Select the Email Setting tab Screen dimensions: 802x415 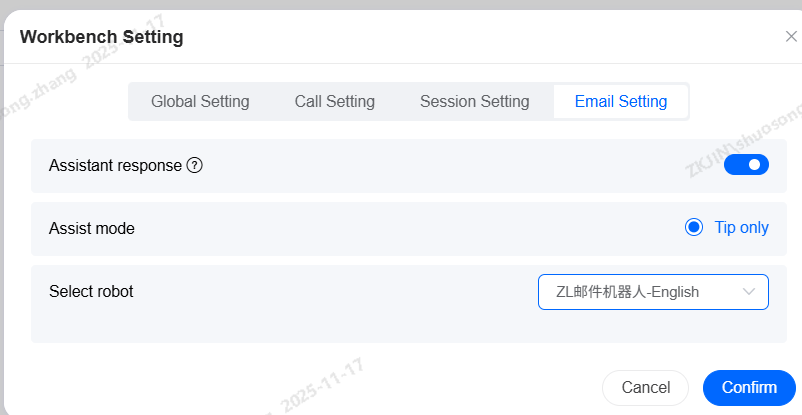tap(620, 101)
